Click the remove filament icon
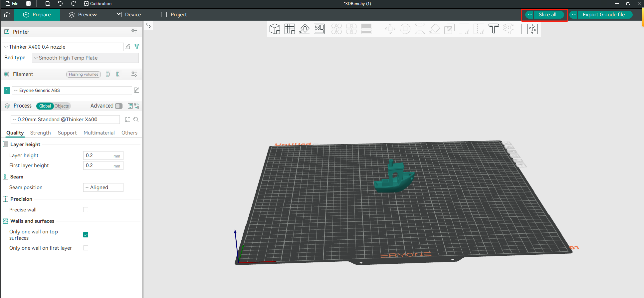The width and height of the screenshot is (644, 298). 119,74
